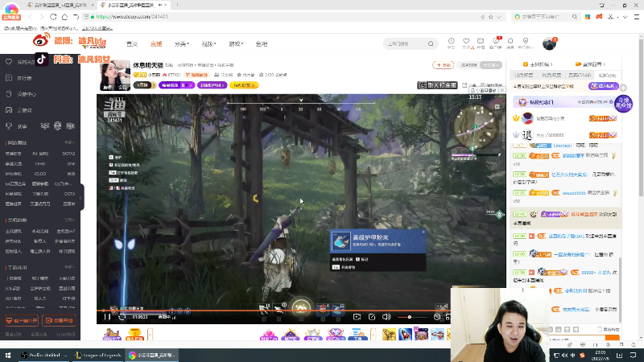Expand the address bar dropdown arrow
This screenshot has height=362, width=644.
pos(499,17)
